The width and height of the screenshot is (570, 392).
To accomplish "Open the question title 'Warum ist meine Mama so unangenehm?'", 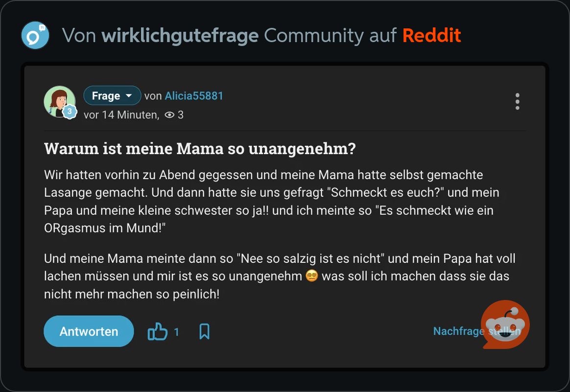I will click(200, 149).
